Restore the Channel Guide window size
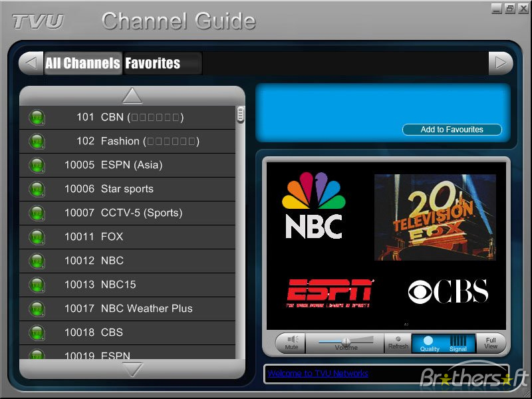The image size is (532, 399). pos(510,9)
